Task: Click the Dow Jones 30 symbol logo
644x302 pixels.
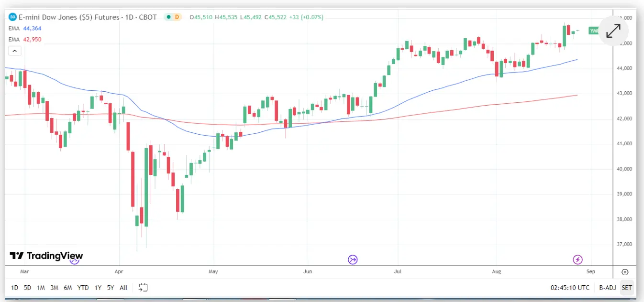Action: (12, 17)
